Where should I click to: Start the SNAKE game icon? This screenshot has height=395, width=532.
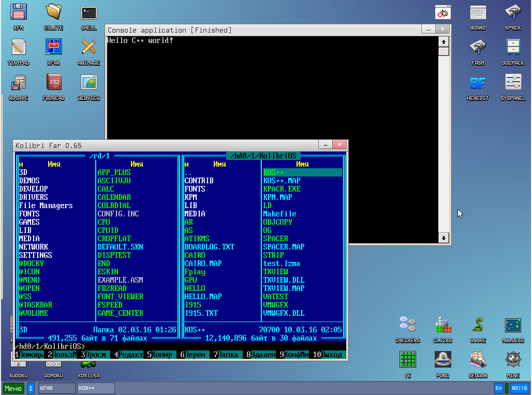tap(478, 326)
